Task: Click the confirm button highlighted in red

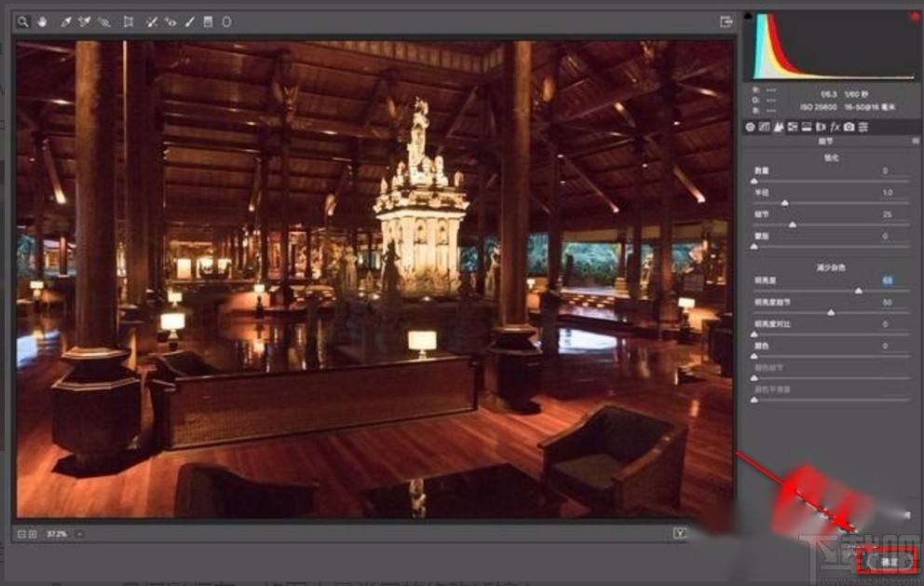Action: [889, 561]
